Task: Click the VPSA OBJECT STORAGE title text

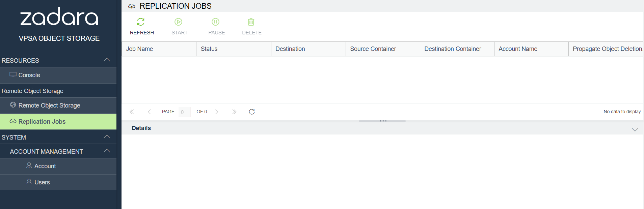Action: pos(59,38)
